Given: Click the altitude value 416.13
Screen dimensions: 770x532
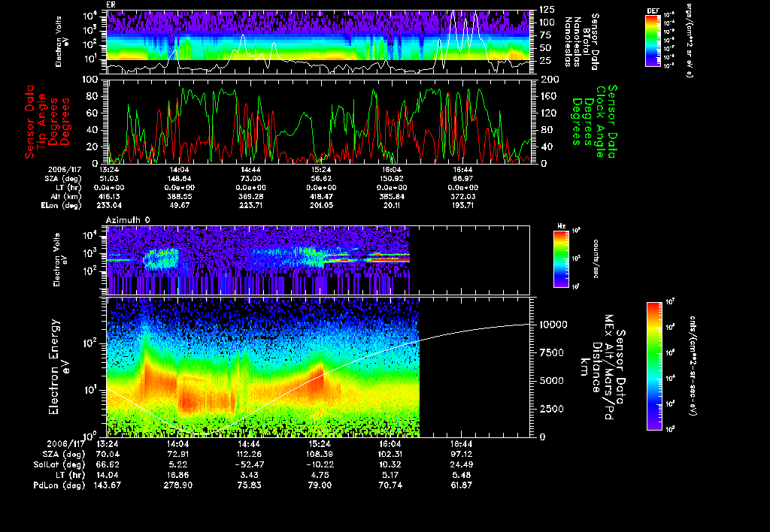Looking at the screenshot, I should pyautogui.click(x=110, y=196).
